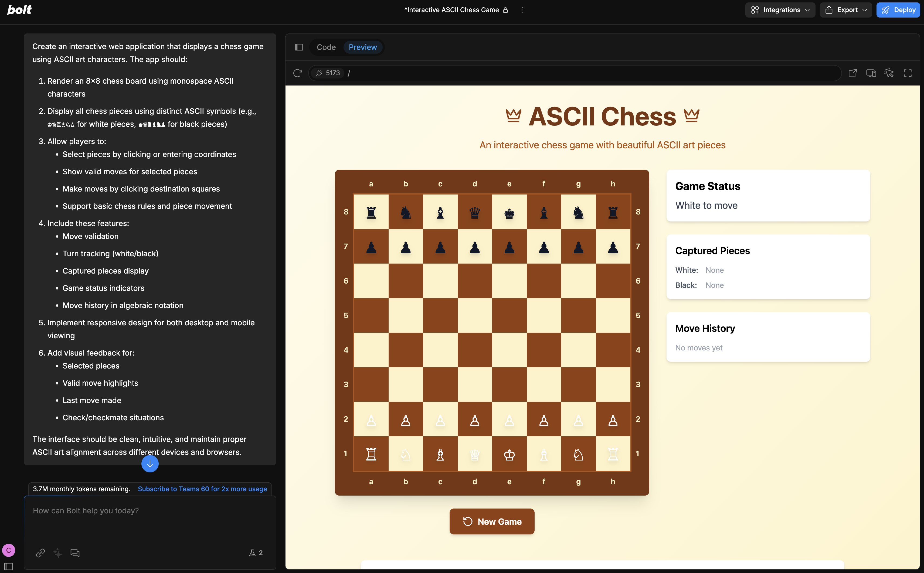Select the Preview tab
Viewport: 924px width, 573px height.
[x=362, y=47]
